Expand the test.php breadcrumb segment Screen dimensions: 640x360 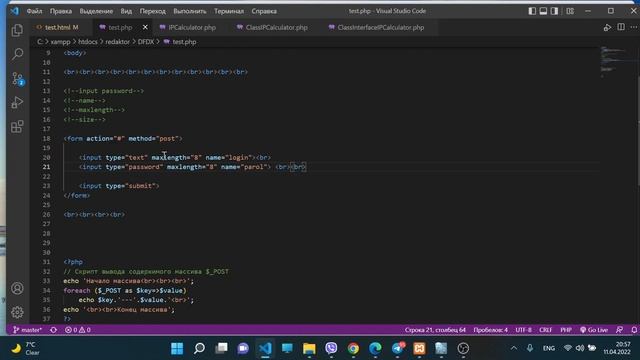pos(180,42)
